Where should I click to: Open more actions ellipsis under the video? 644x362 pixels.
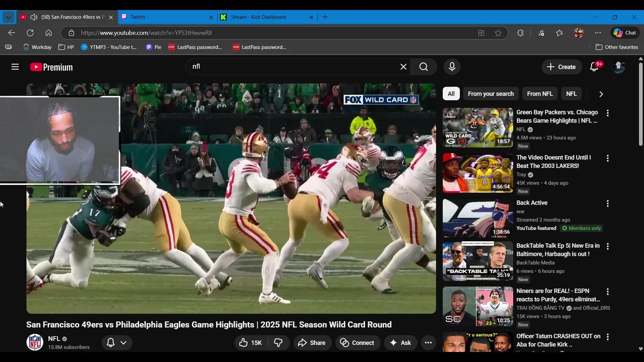click(x=428, y=343)
